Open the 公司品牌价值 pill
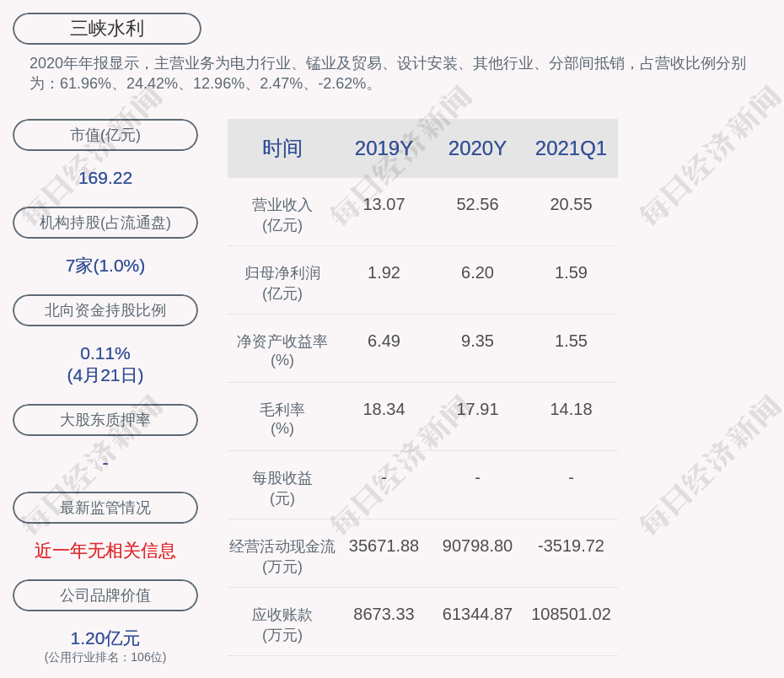The image size is (784, 678). click(x=105, y=595)
